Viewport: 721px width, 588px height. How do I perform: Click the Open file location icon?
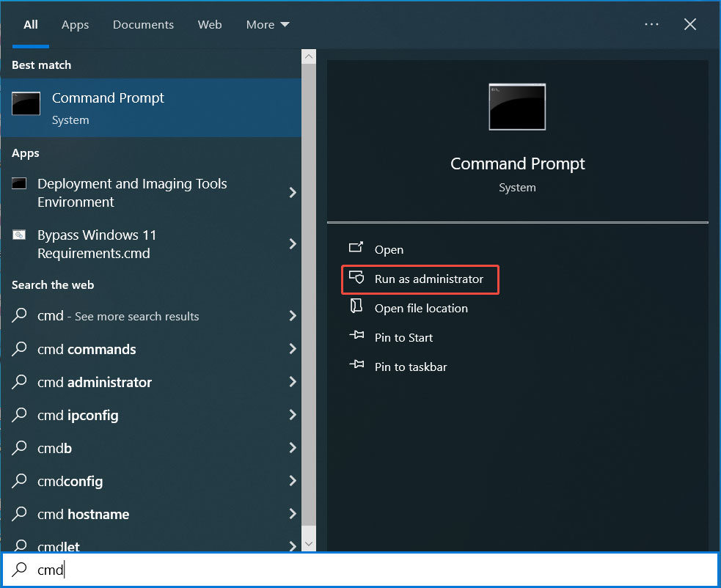click(x=356, y=308)
